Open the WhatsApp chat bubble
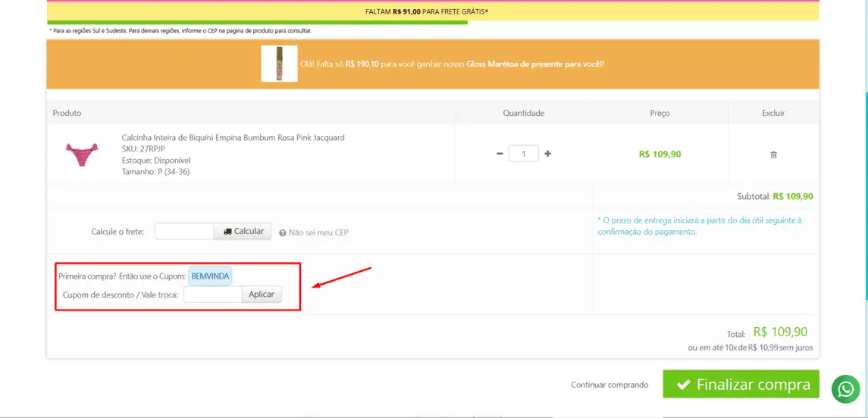Image resolution: width=868 pixels, height=418 pixels. pyautogui.click(x=845, y=388)
